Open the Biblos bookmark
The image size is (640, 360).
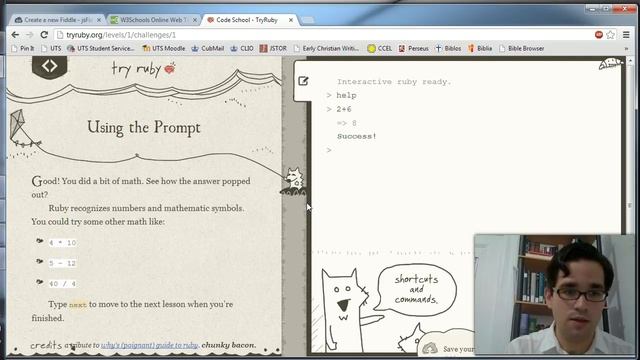[x=448, y=48]
